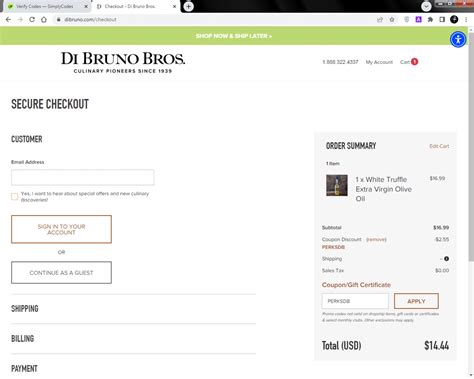The image size is (474, 379).
Task: Click the remove coupon link
Action: (376, 239)
